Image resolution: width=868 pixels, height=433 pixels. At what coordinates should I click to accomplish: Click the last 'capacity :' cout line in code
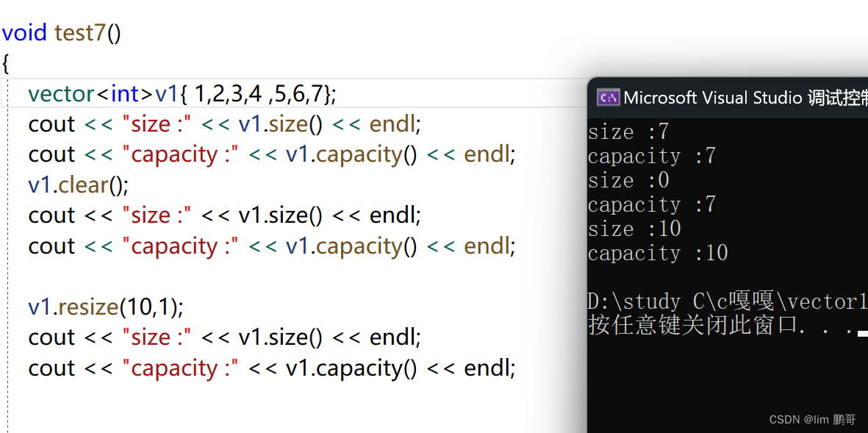(x=272, y=368)
